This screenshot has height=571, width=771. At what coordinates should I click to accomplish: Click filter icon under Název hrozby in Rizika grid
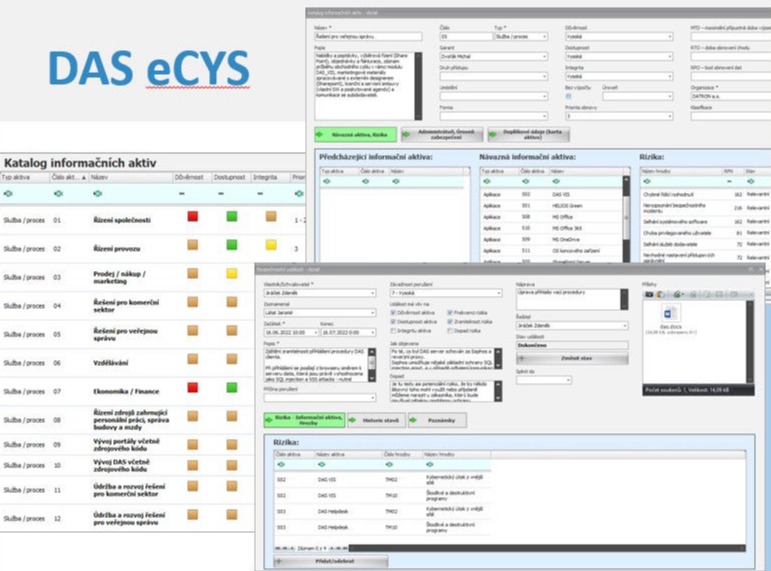click(429, 464)
